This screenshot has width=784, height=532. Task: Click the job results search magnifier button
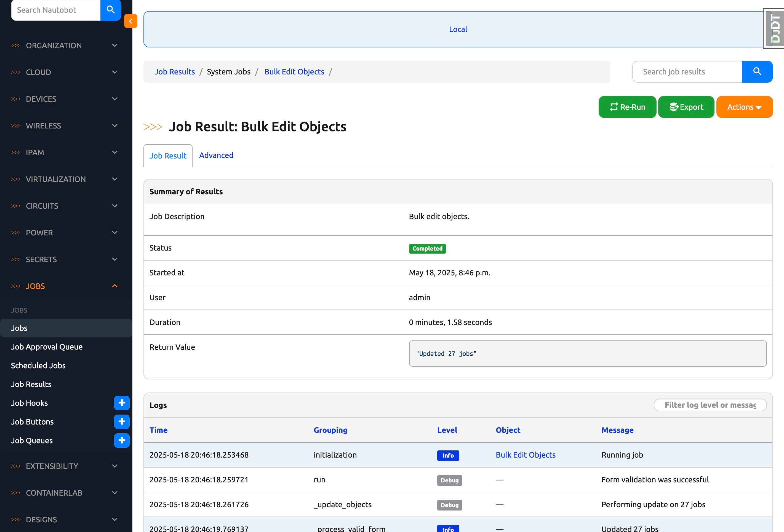click(x=757, y=71)
